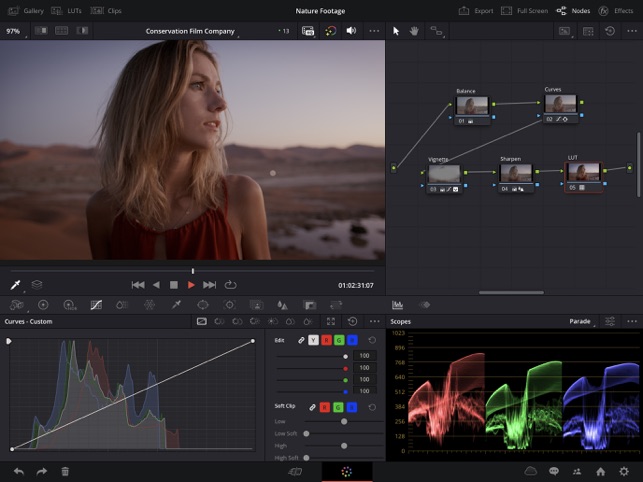Select the qualifier eyedropper tool below the viewer

click(x=16, y=285)
